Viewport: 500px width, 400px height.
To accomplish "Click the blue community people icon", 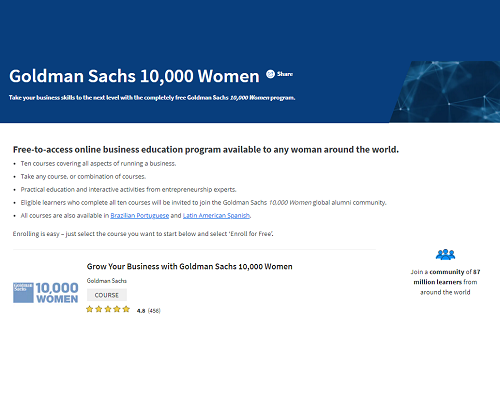I will (445, 254).
